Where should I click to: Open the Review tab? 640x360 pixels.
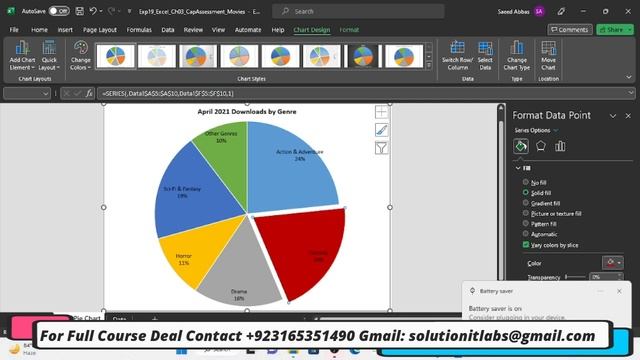tap(193, 30)
